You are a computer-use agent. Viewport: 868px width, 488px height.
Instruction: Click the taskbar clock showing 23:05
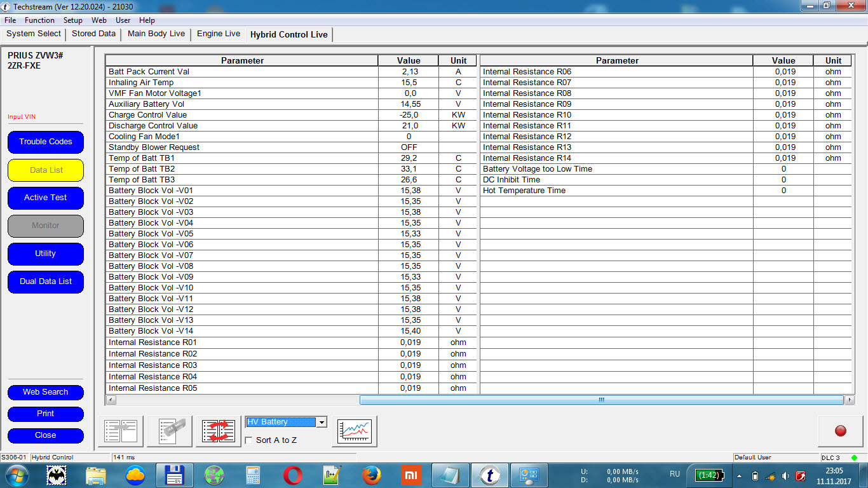pyautogui.click(x=834, y=476)
